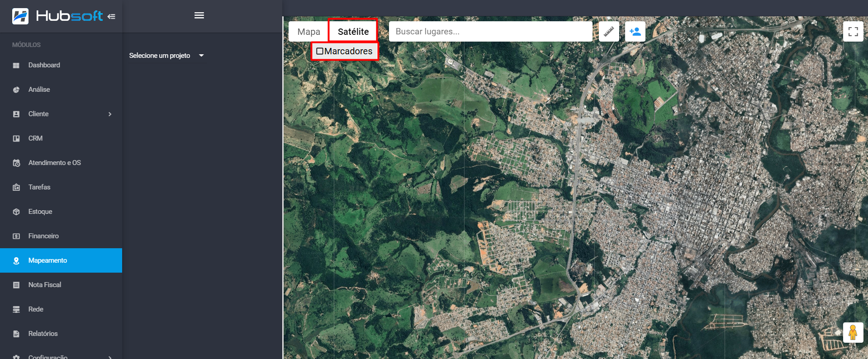Click the Financeiro money icon

click(16, 236)
